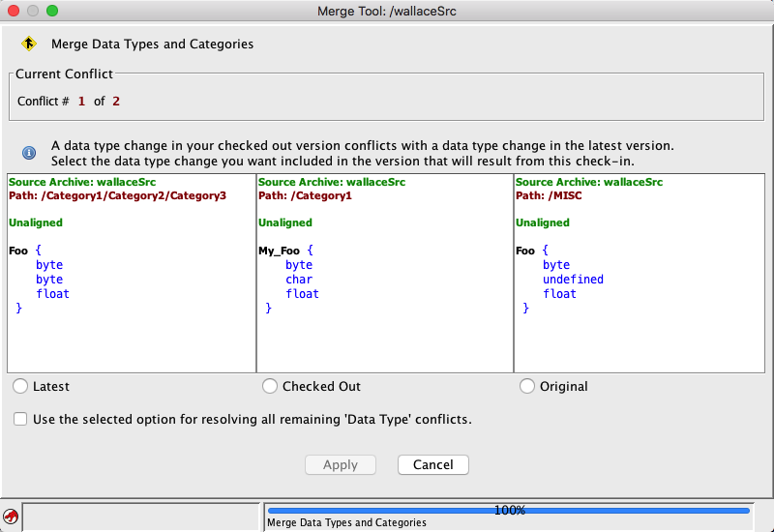Maximize the Merge Tool window
The height and width of the screenshot is (532, 774).
coord(52,11)
